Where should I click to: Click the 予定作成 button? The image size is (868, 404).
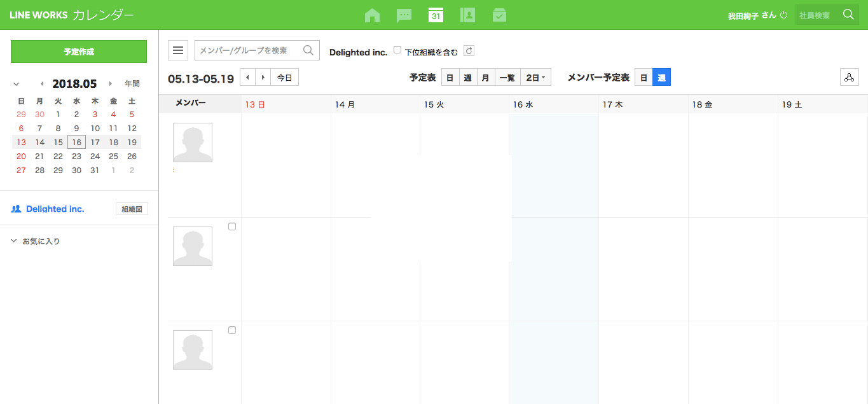click(79, 52)
